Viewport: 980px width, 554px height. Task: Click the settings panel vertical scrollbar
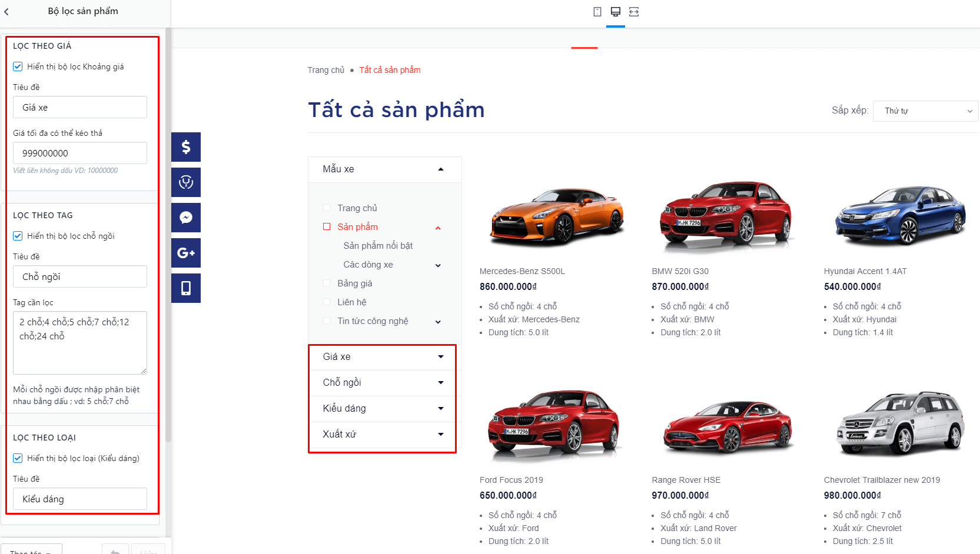168,235
